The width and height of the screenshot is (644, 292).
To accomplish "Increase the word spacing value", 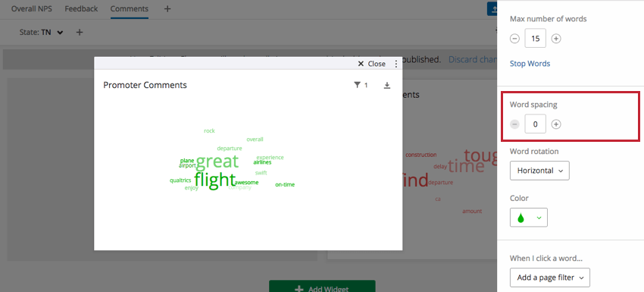I will (555, 124).
